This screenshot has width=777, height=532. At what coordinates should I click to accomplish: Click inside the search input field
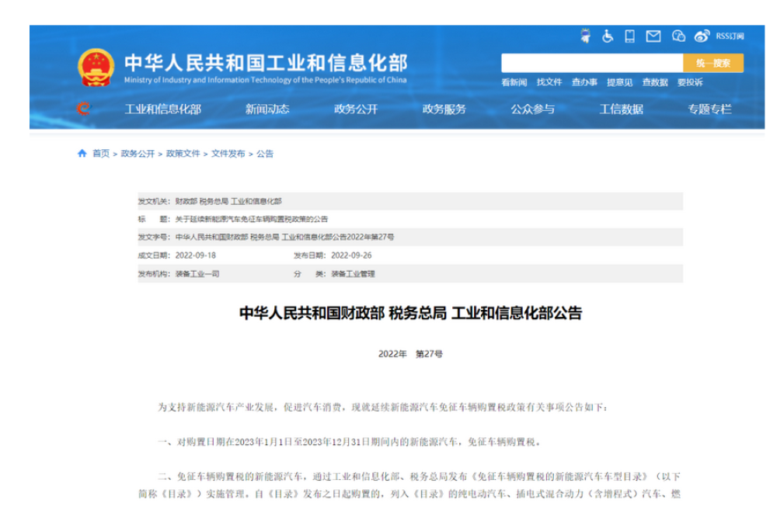(591, 64)
